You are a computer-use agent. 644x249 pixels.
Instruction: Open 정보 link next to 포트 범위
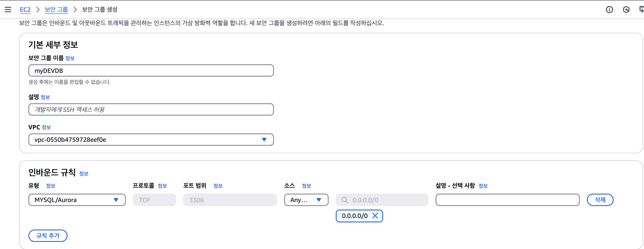coord(218,186)
